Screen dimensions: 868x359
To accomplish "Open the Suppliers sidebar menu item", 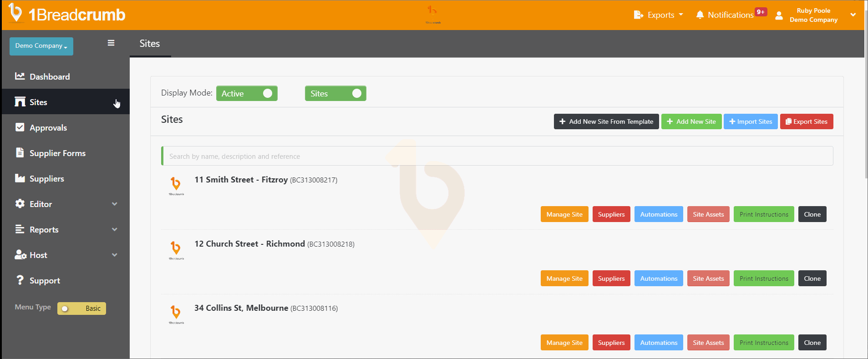I will [x=46, y=179].
